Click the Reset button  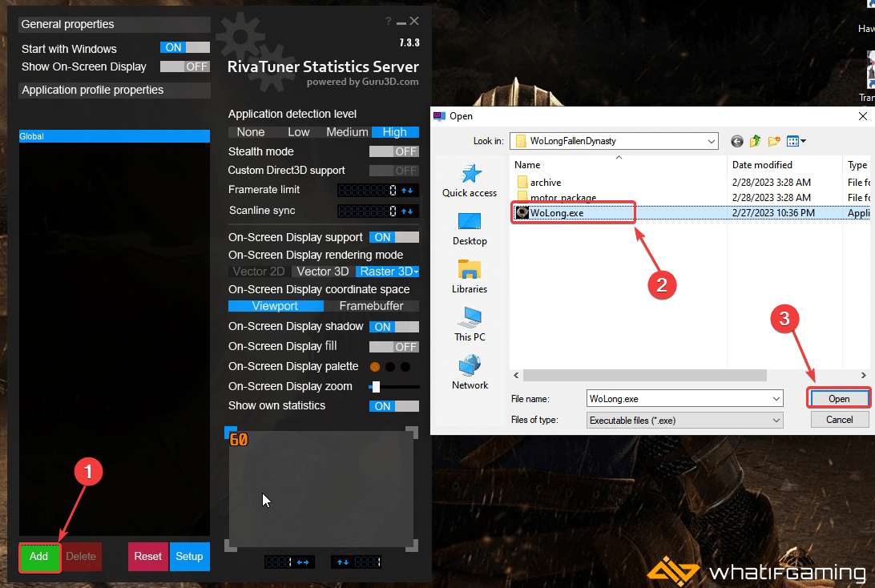pos(148,557)
